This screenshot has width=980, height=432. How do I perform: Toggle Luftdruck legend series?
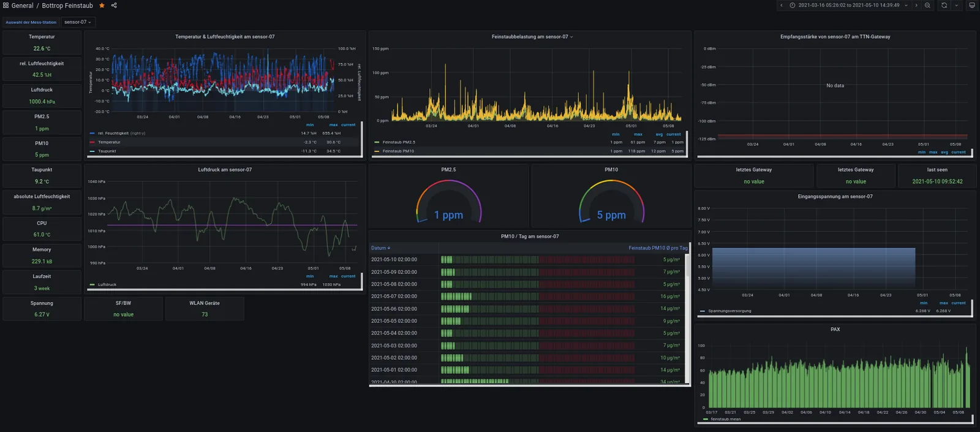tap(107, 284)
